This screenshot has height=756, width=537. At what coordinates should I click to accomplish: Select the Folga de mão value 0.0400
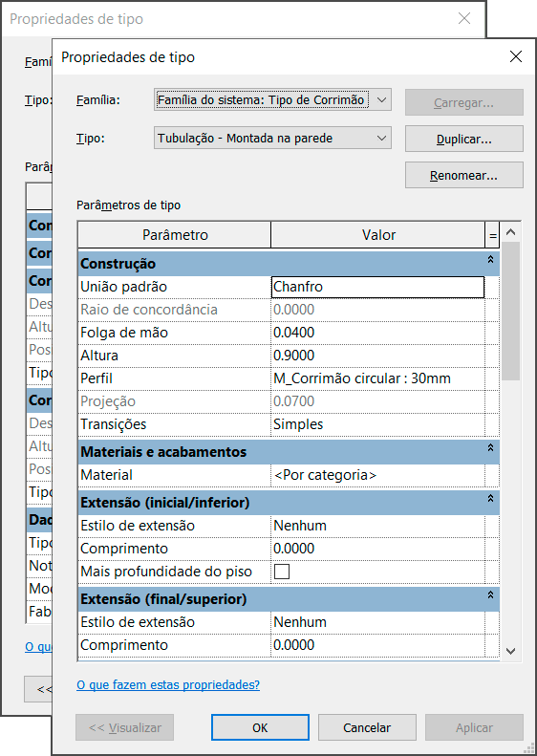pos(377,333)
